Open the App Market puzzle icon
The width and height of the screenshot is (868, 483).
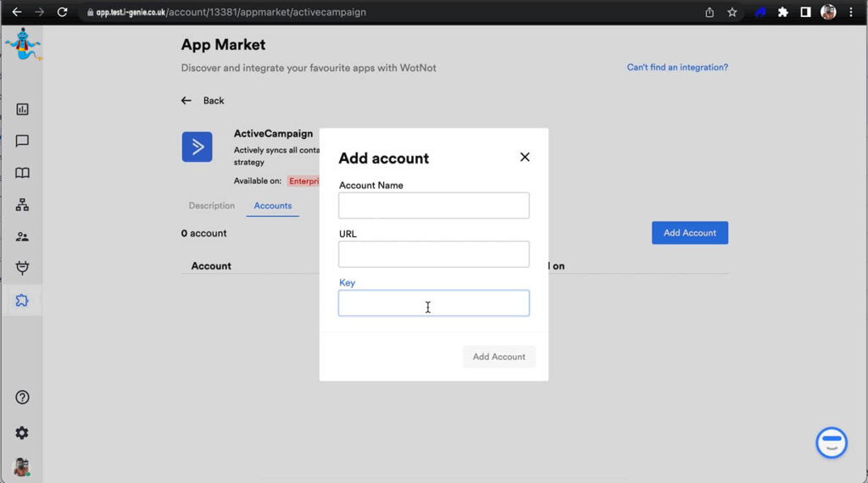(22, 301)
